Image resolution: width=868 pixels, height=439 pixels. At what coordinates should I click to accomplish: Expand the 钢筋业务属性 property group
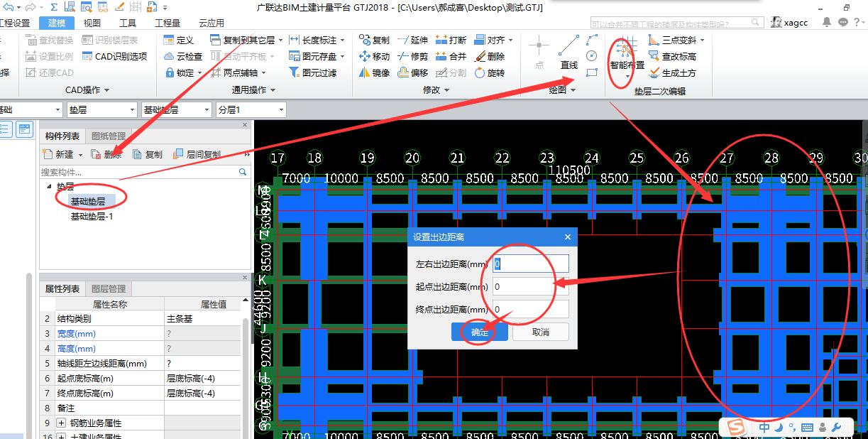[61, 423]
